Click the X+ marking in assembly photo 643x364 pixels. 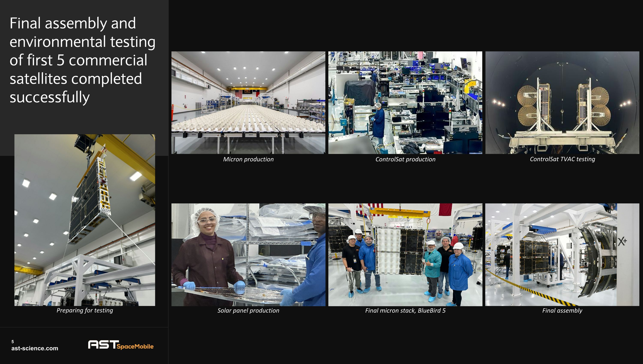622,242
